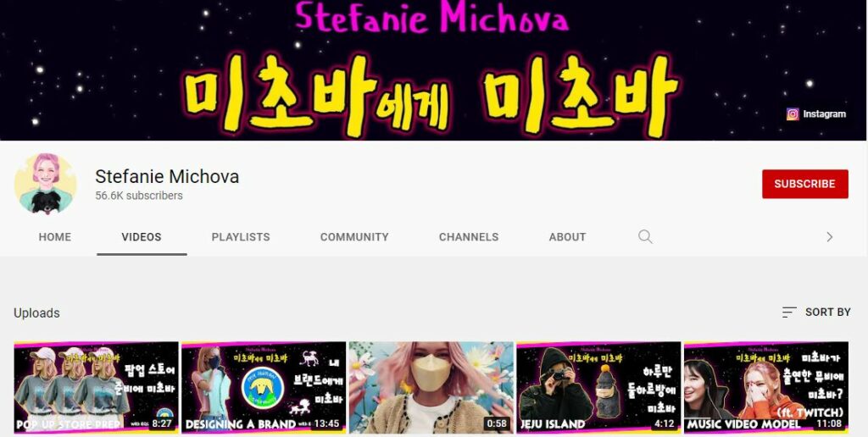The height and width of the screenshot is (437, 868).
Task: Click the Uploads section heading
Action: click(x=36, y=313)
